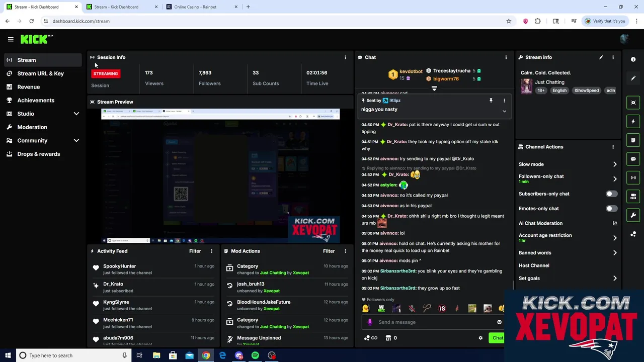
Task: Go to Stream URL & Key
Action: [x=43, y=73]
